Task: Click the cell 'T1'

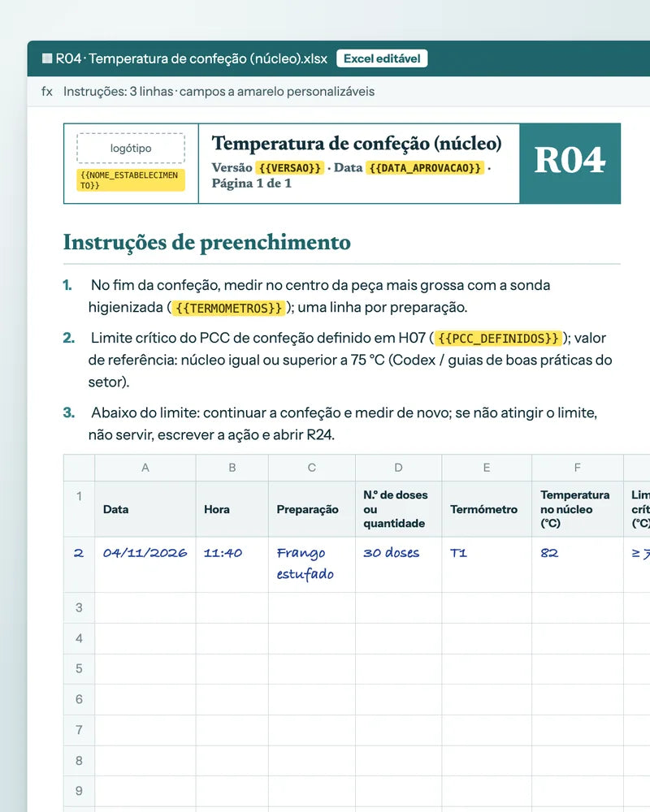Action: point(487,564)
